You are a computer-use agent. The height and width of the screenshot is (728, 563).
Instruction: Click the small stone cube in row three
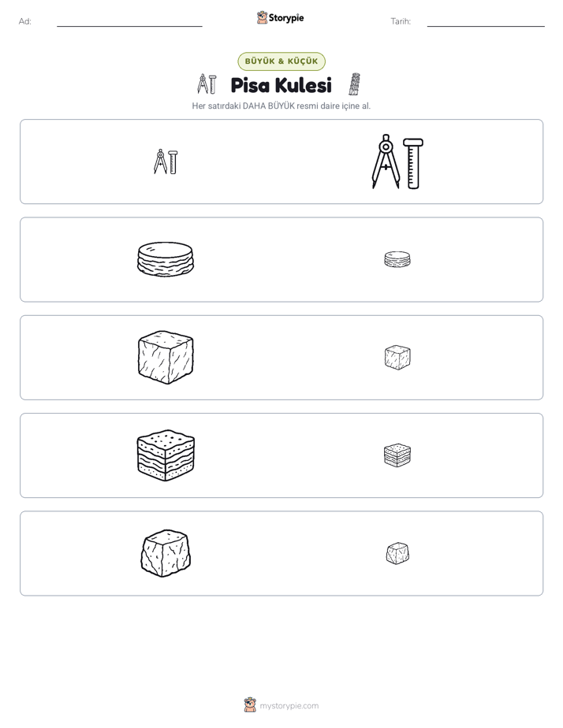click(x=397, y=357)
